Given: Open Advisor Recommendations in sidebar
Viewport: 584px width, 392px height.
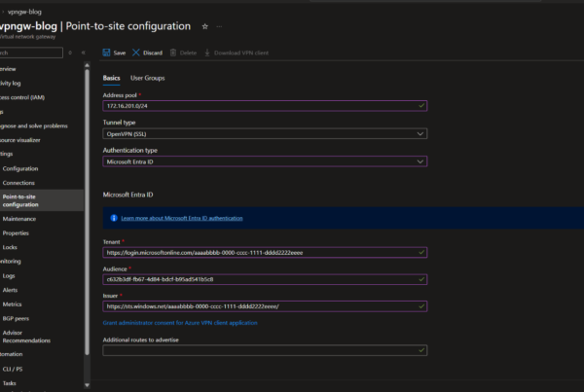Looking at the screenshot, I should (26, 337).
